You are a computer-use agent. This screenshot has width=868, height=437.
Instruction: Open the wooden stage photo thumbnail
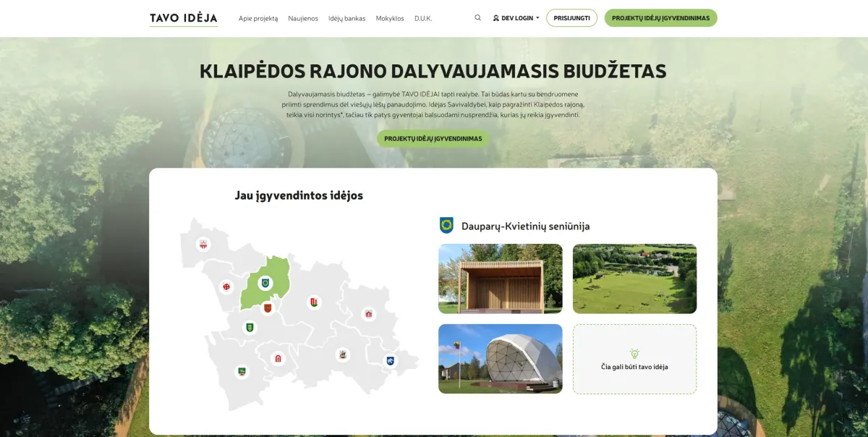tap(500, 279)
